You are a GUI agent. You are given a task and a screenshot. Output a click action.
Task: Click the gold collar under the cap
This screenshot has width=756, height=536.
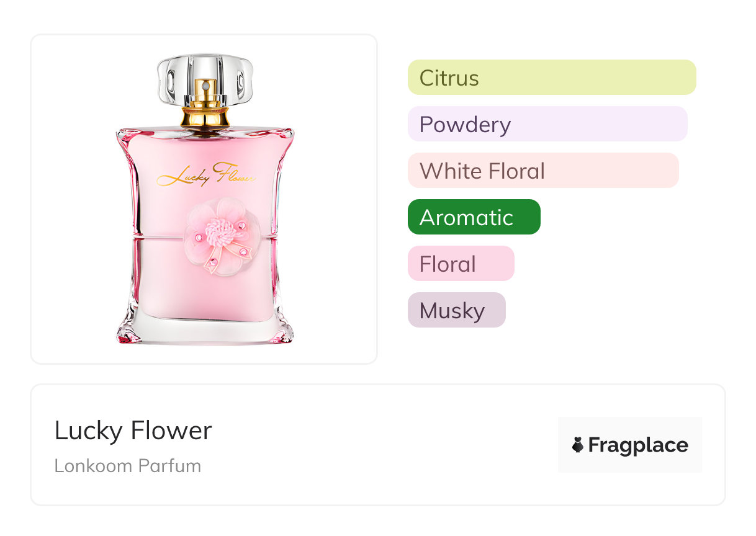(205, 117)
